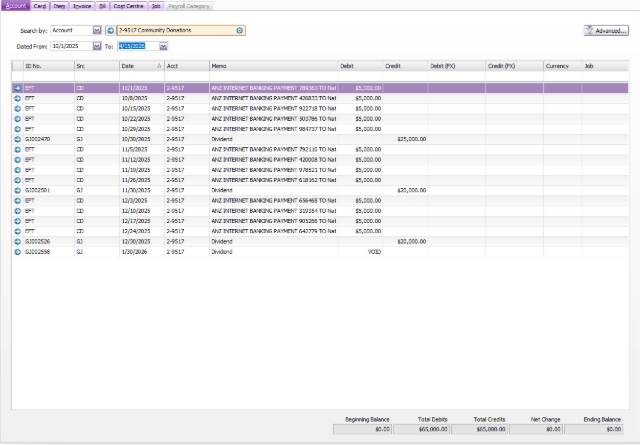Click the Total Debits value $65,000.00

[421, 429]
